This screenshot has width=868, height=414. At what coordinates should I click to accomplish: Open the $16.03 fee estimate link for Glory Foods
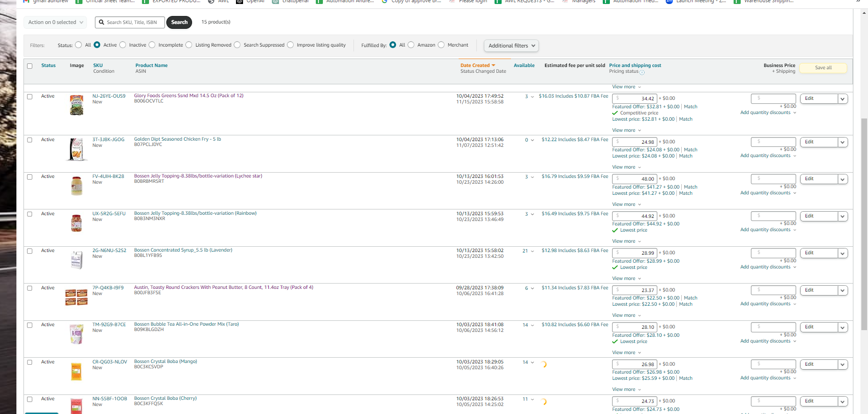point(573,96)
